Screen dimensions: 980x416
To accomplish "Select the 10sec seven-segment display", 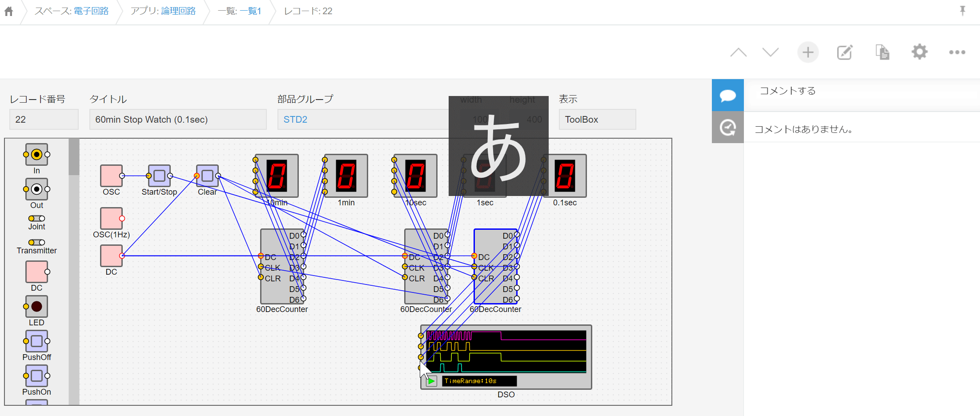I will (415, 176).
